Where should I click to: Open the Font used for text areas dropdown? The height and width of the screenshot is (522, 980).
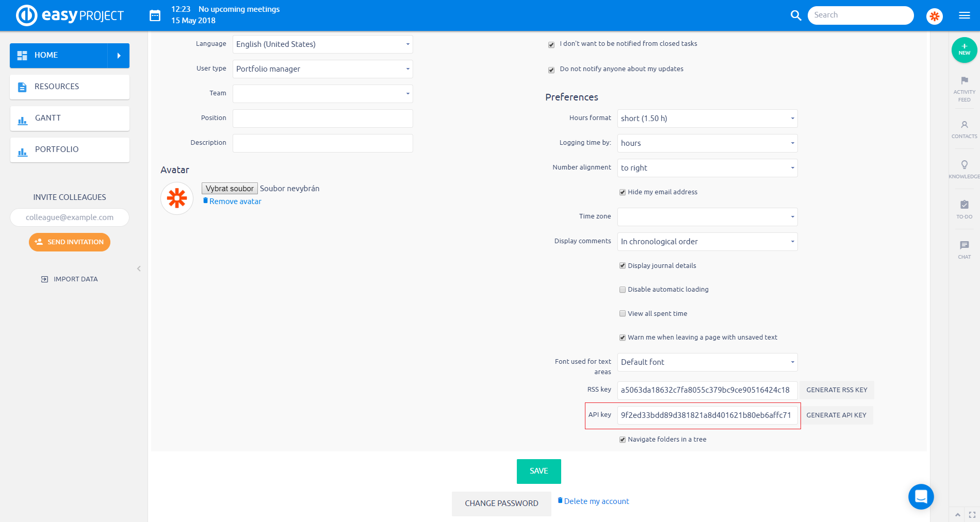tap(707, 362)
